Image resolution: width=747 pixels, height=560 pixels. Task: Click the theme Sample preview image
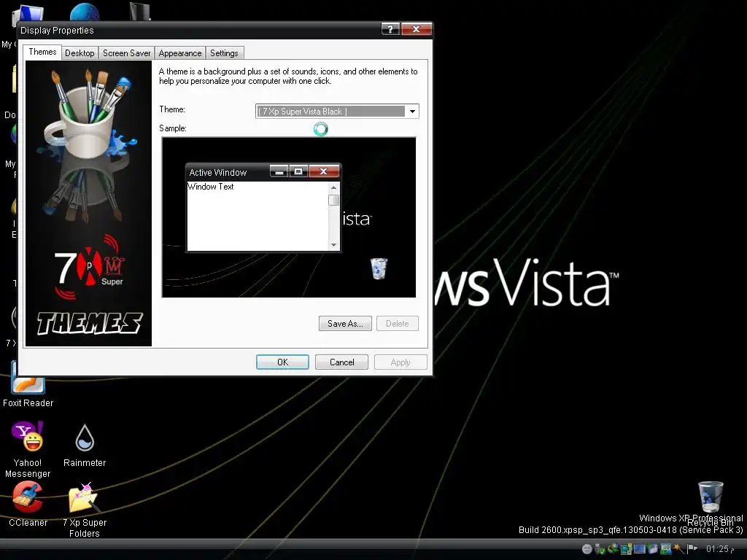click(x=289, y=217)
